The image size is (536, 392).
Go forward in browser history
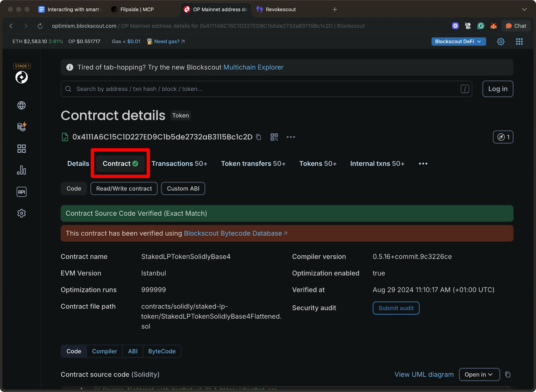point(26,26)
